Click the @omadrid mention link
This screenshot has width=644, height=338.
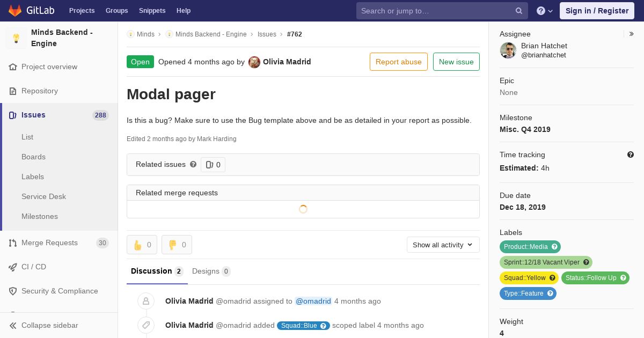[313, 302]
